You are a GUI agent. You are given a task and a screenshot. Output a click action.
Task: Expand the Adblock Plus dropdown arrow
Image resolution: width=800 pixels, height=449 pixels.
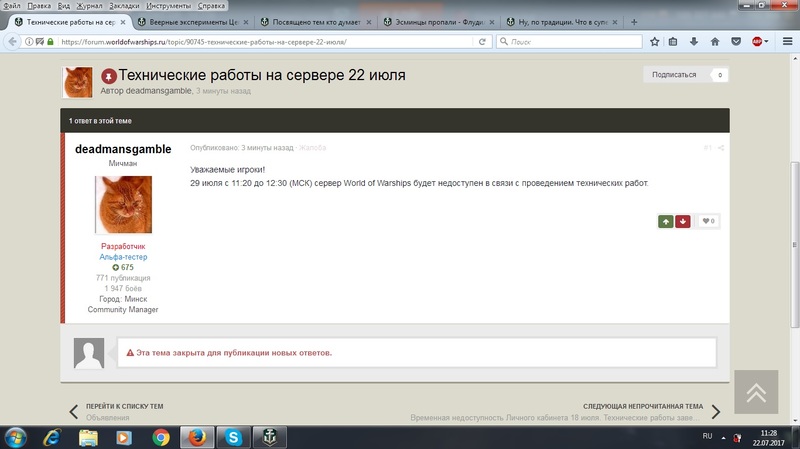click(x=766, y=42)
